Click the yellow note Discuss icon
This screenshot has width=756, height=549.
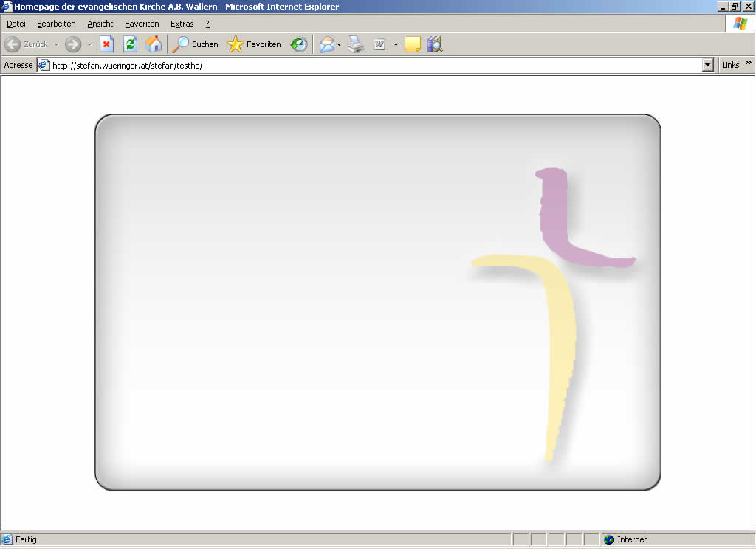pos(413,44)
